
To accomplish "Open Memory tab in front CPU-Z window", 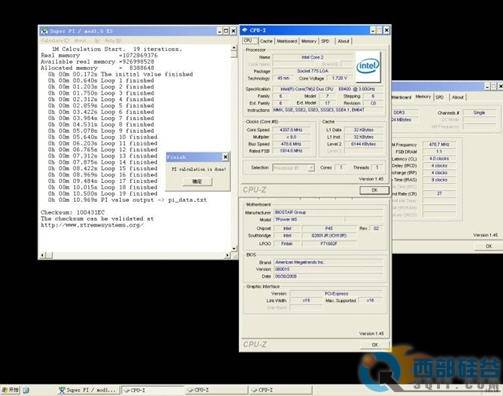I will pyautogui.click(x=309, y=41).
